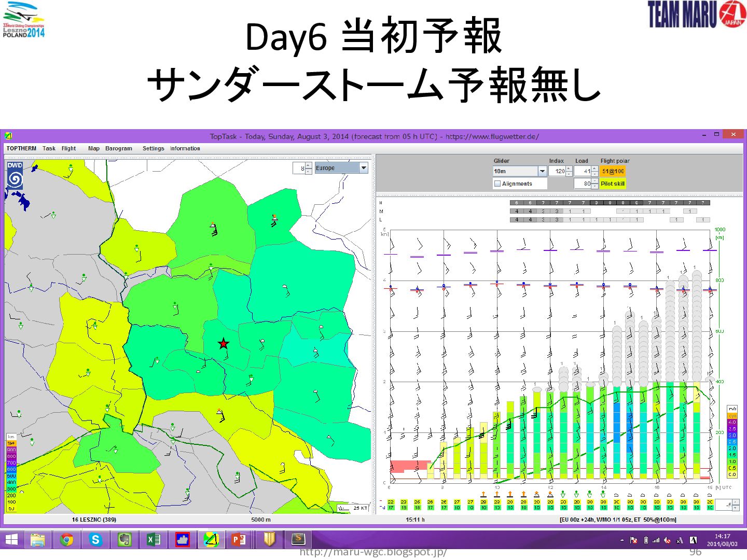Screen dimensions: 747x560
Task: Click the Team Maru Japan logo
Action: click(696, 14)
